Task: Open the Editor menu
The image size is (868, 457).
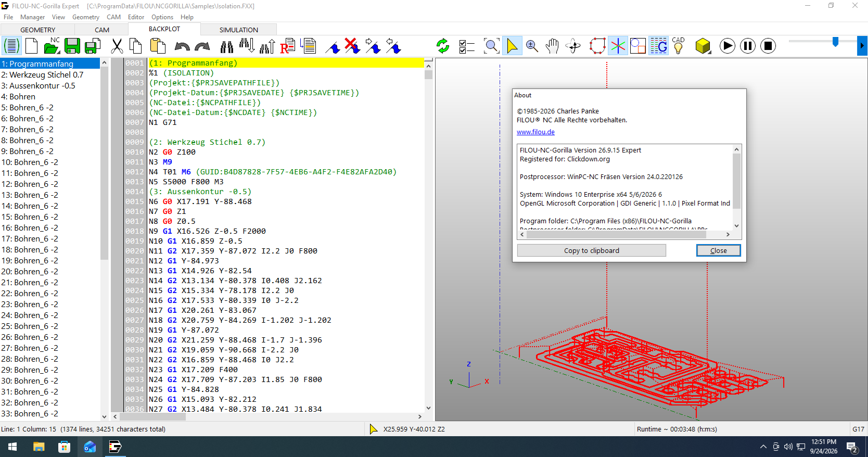Action: click(x=136, y=17)
